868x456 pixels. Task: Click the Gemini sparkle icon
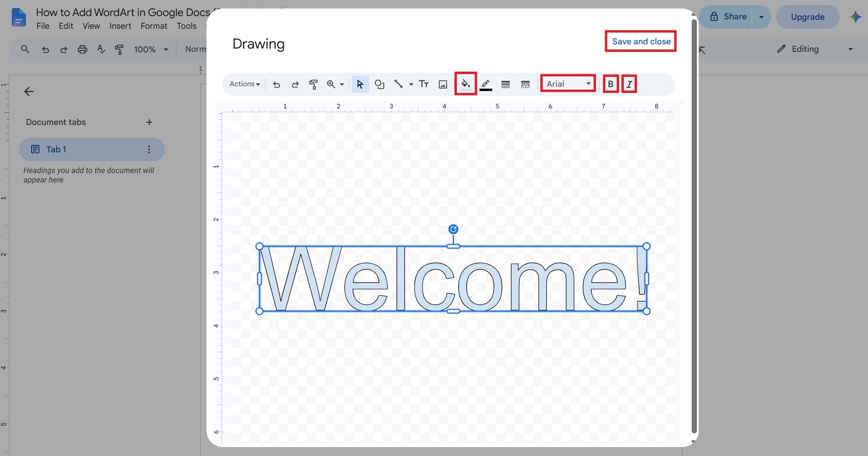pos(856,17)
